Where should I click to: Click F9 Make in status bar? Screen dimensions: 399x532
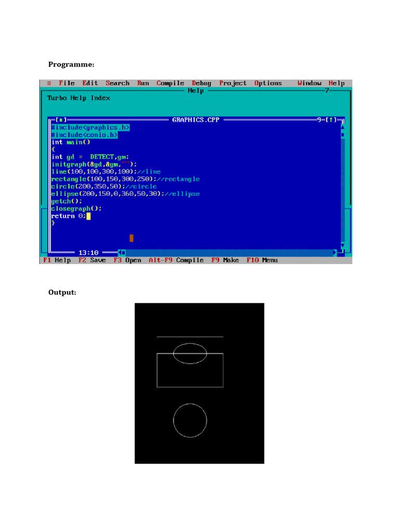(225, 260)
